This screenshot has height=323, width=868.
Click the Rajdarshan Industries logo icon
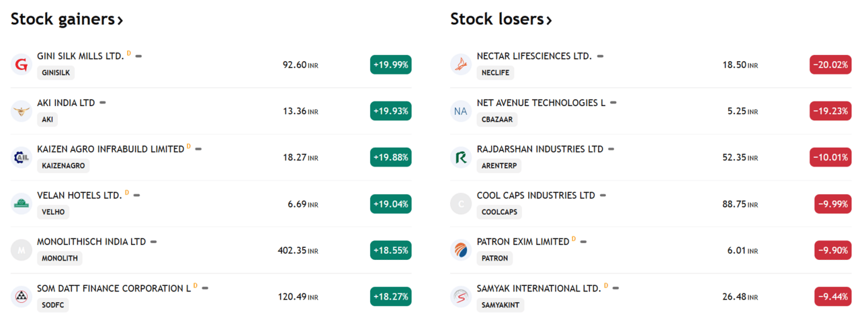(461, 157)
